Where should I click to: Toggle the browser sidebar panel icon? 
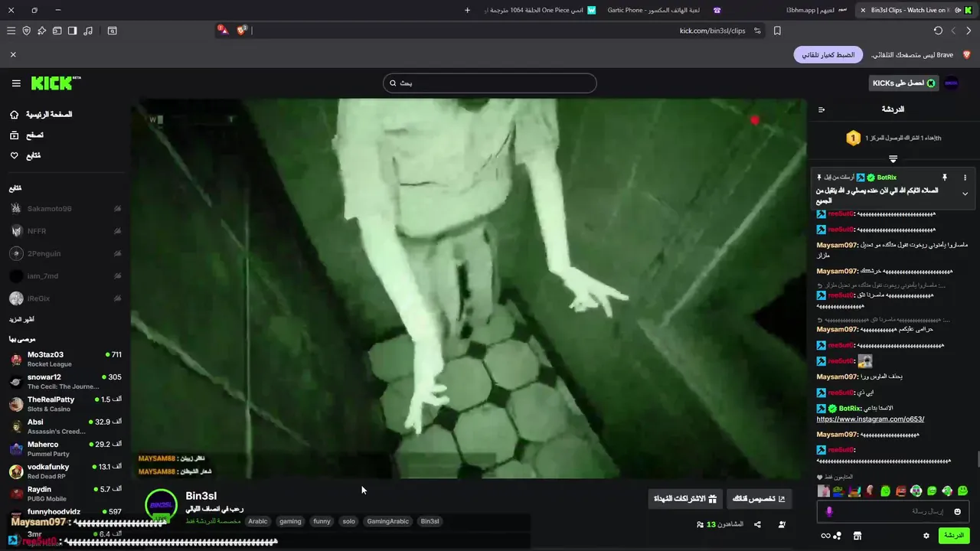72,31
